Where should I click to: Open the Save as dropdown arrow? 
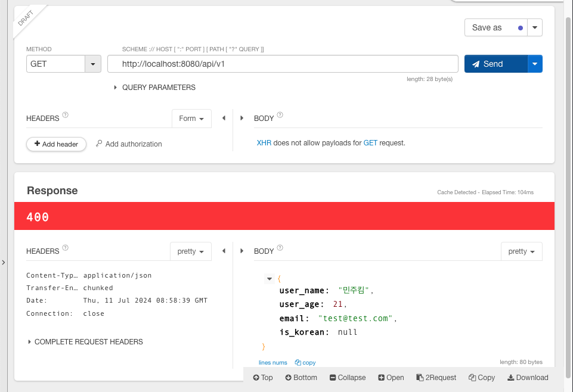(535, 27)
